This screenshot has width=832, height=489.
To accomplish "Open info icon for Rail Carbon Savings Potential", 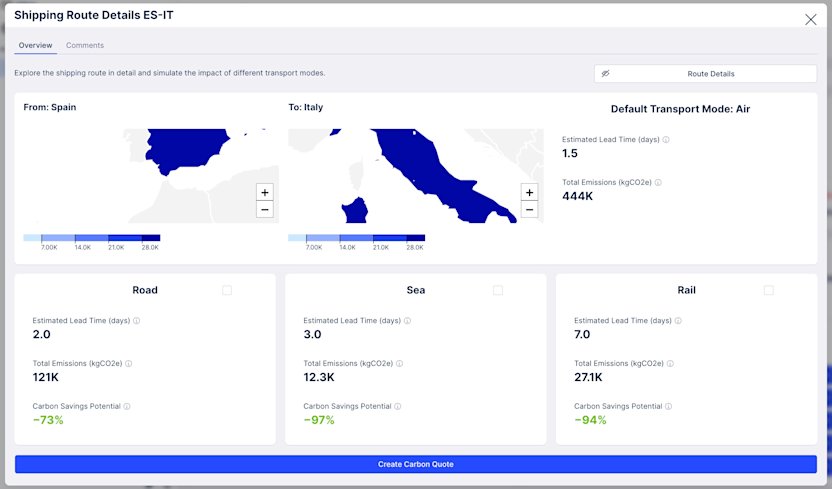I will (669, 406).
